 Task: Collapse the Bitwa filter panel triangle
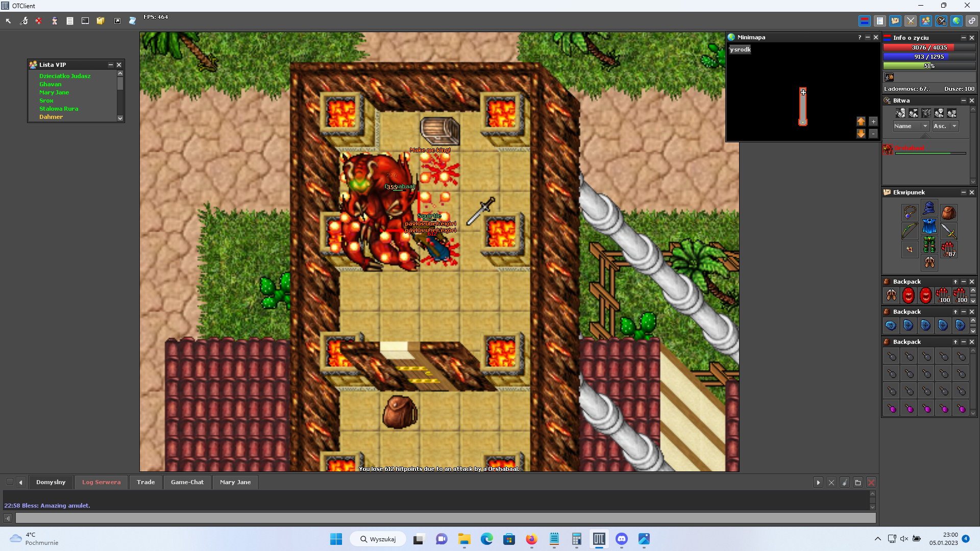tap(925, 136)
